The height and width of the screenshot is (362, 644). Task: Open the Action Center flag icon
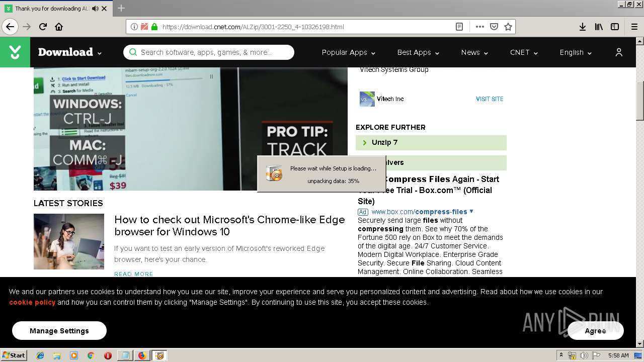point(596,355)
